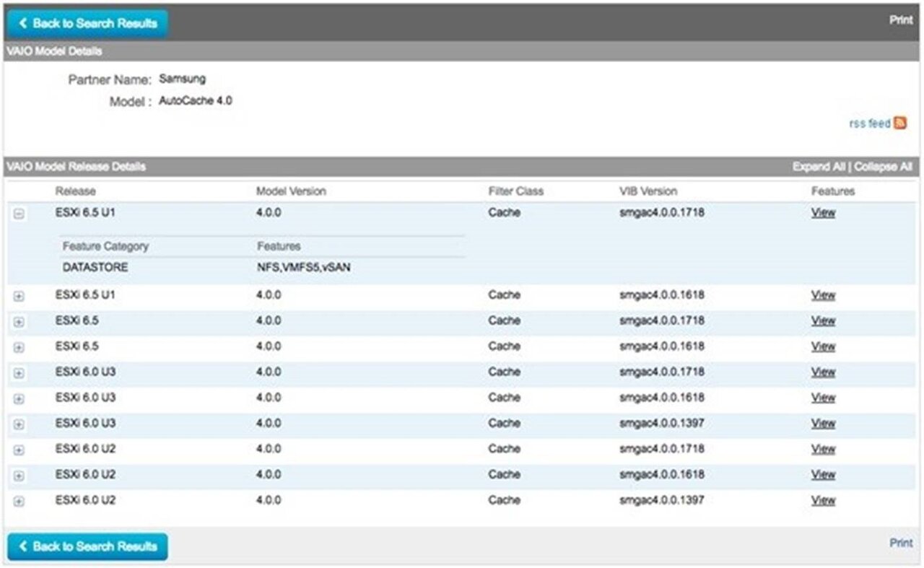
Task: Select the Samsung partner name value
Action: (x=182, y=79)
